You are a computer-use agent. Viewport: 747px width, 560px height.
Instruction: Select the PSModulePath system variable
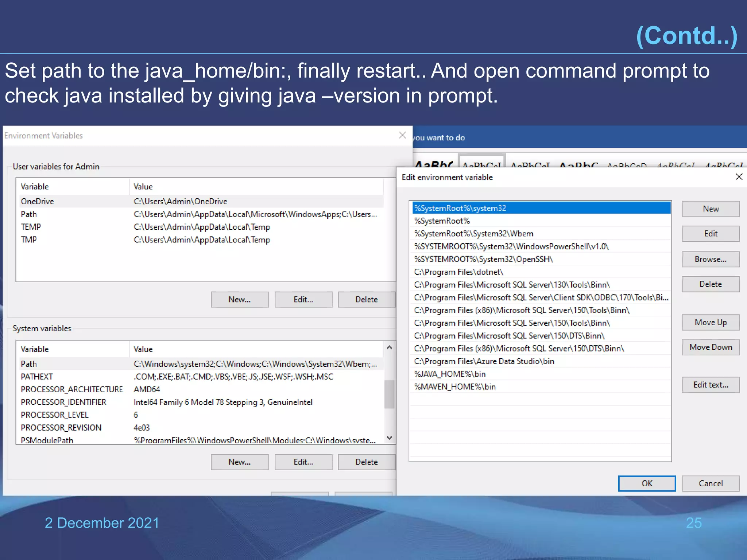[201, 440]
